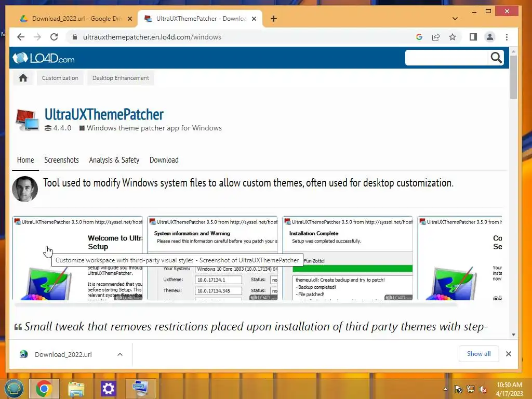This screenshot has width=532, height=399.
Task: Open the browser side panel
Action: 473,37
